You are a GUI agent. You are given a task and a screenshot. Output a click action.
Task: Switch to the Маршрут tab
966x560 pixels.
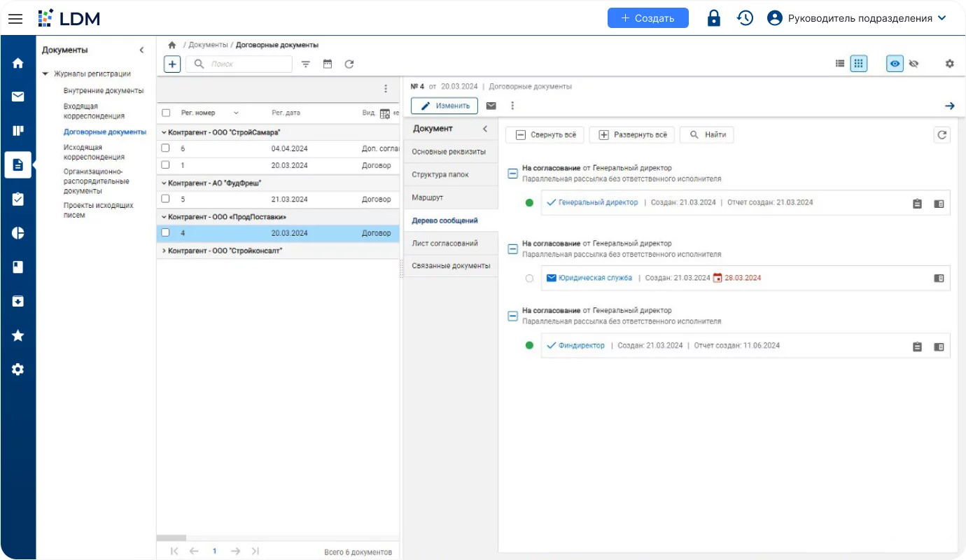[428, 198]
